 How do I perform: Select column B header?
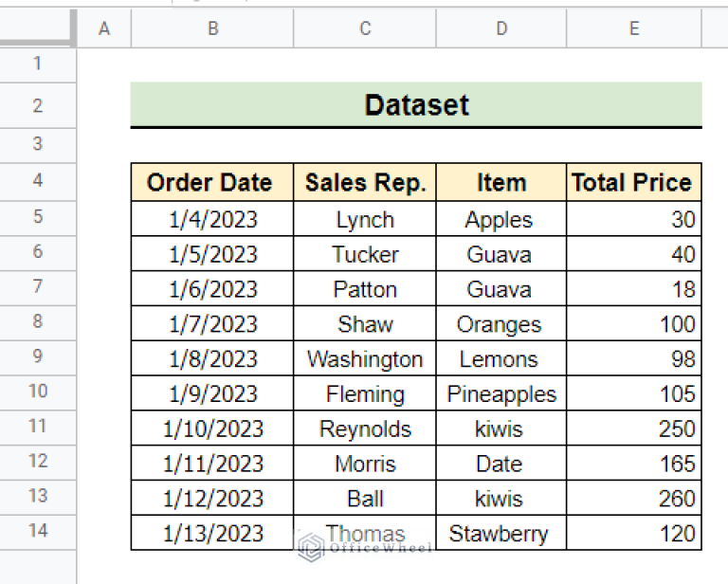click(x=212, y=29)
